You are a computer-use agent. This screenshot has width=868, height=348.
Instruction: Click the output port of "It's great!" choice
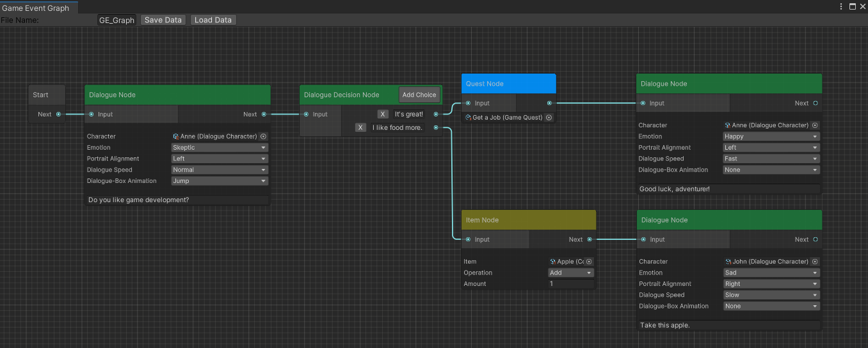tap(436, 115)
